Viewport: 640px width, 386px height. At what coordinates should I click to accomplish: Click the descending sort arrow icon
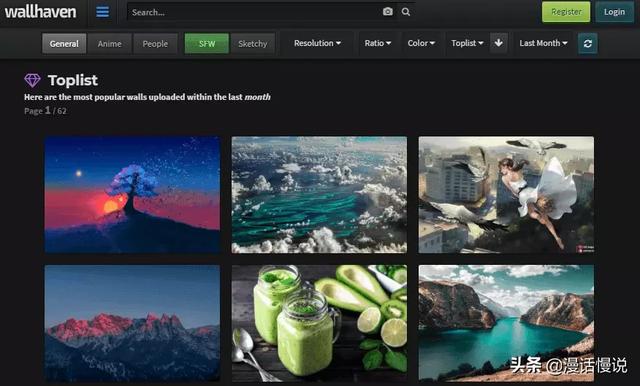click(499, 43)
